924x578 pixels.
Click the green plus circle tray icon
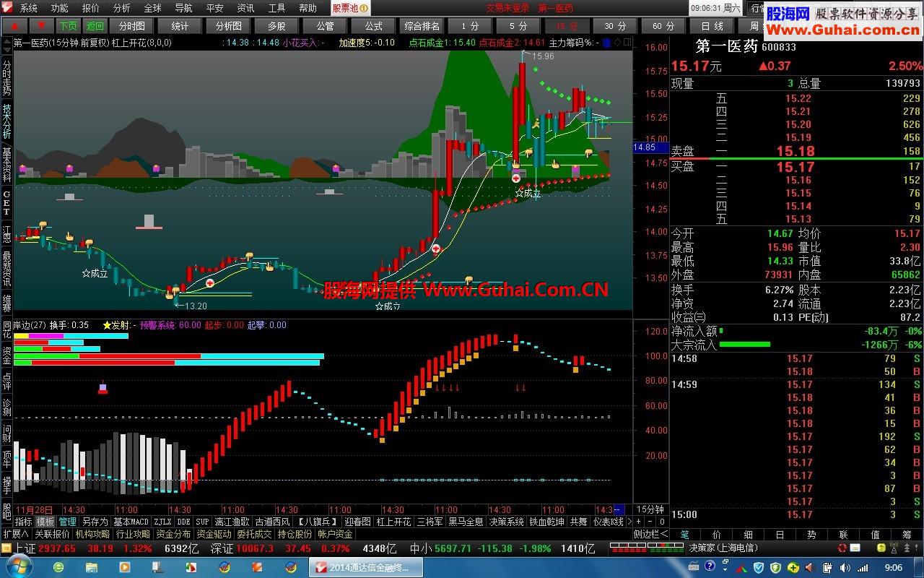(793, 567)
